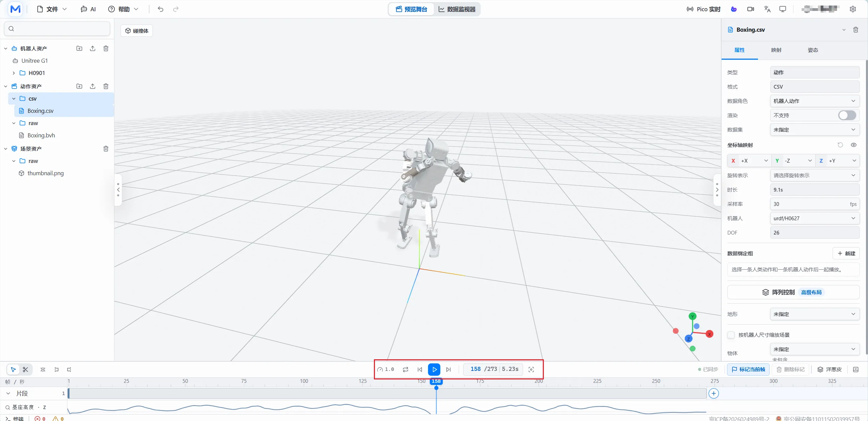Toggle the 碰撞体 collider display
This screenshot has height=421, width=868.
point(137,31)
